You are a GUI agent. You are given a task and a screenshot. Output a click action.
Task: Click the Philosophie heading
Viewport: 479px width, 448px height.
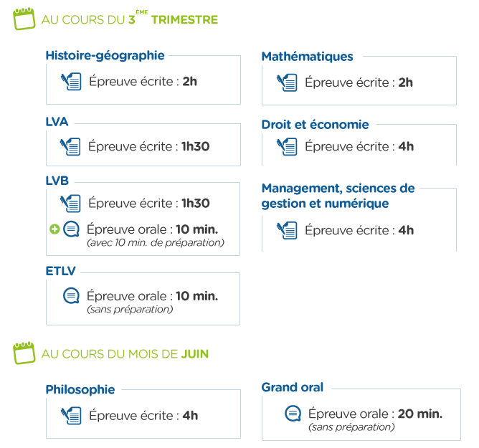pyautogui.click(x=80, y=390)
